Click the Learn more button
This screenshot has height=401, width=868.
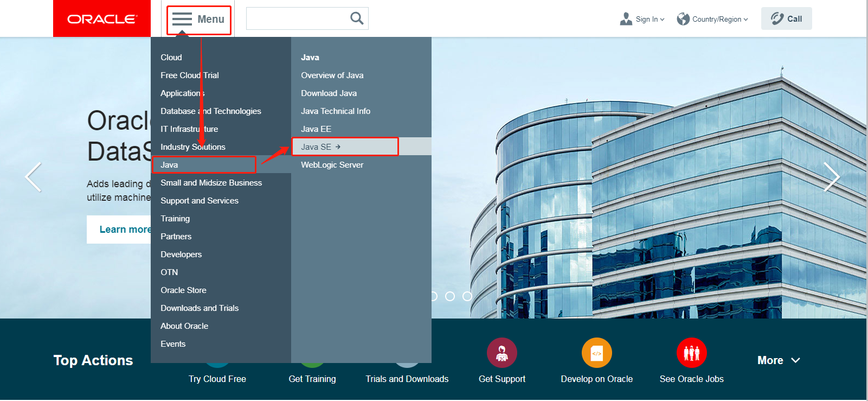[119, 230]
